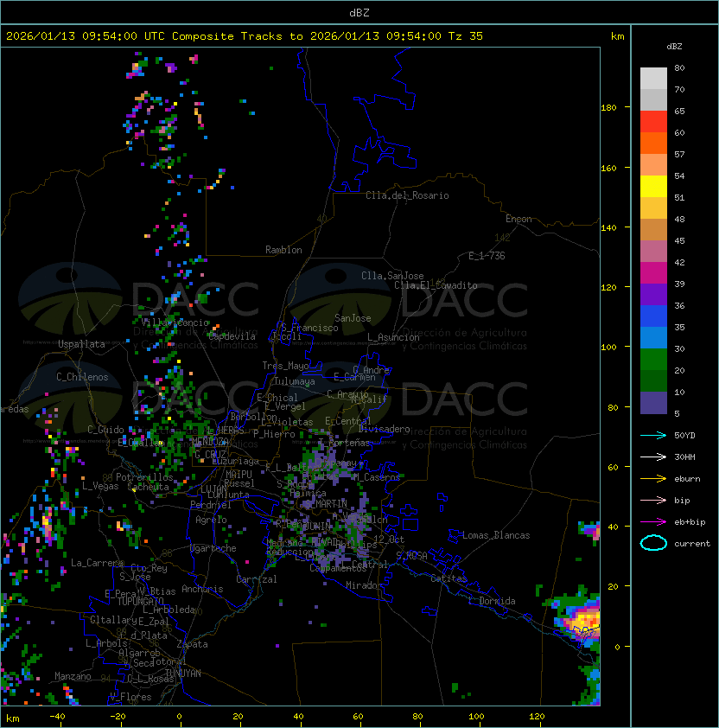Pick the orange 57-60 dBZ color swatch
This screenshot has width=719, height=728.
pos(653,143)
